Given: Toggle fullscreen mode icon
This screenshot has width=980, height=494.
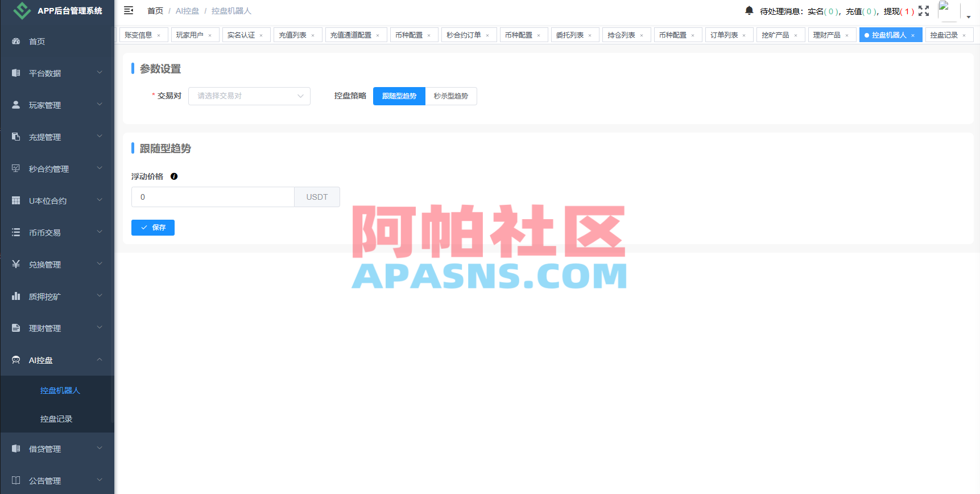Looking at the screenshot, I should (x=924, y=11).
